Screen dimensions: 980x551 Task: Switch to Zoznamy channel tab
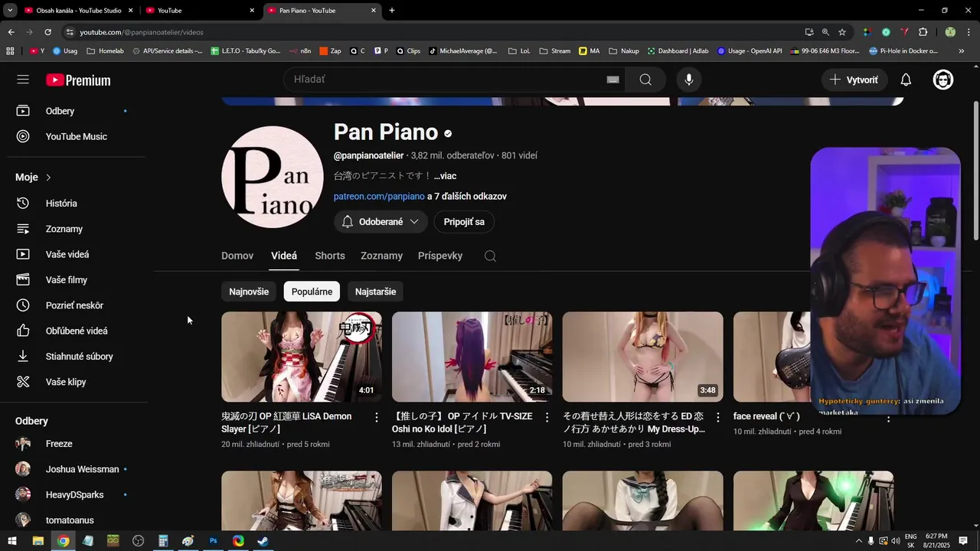pyautogui.click(x=381, y=256)
